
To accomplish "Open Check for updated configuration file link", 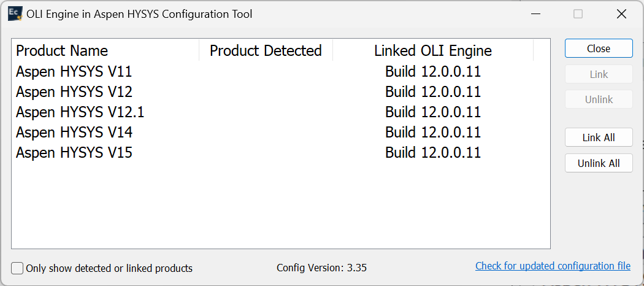I will 553,266.
